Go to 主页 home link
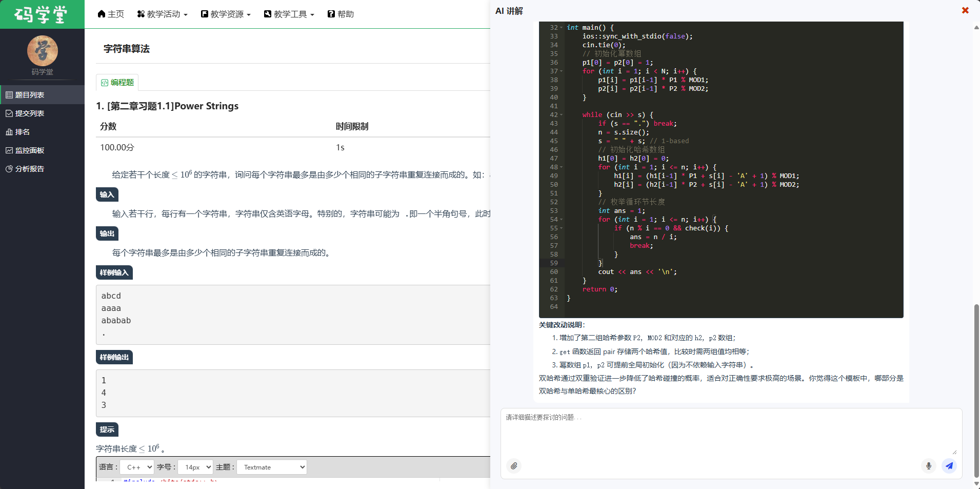980x489 pixels. click(x=111, y=14)
